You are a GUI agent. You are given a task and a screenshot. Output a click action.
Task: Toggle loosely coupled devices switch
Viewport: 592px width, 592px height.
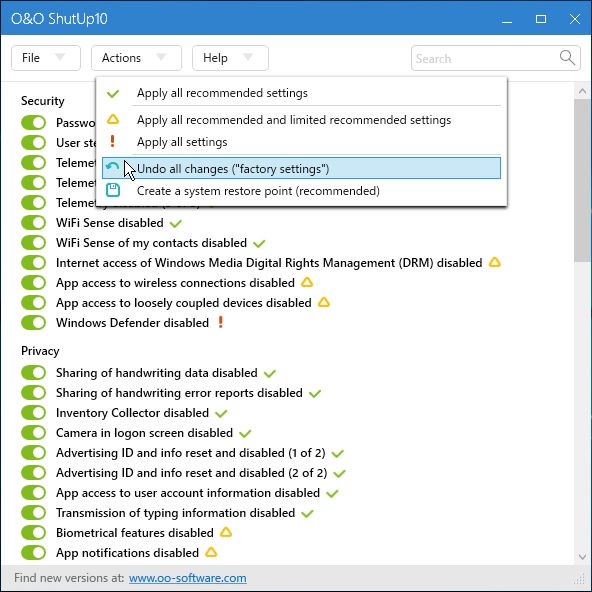[33, 303]
